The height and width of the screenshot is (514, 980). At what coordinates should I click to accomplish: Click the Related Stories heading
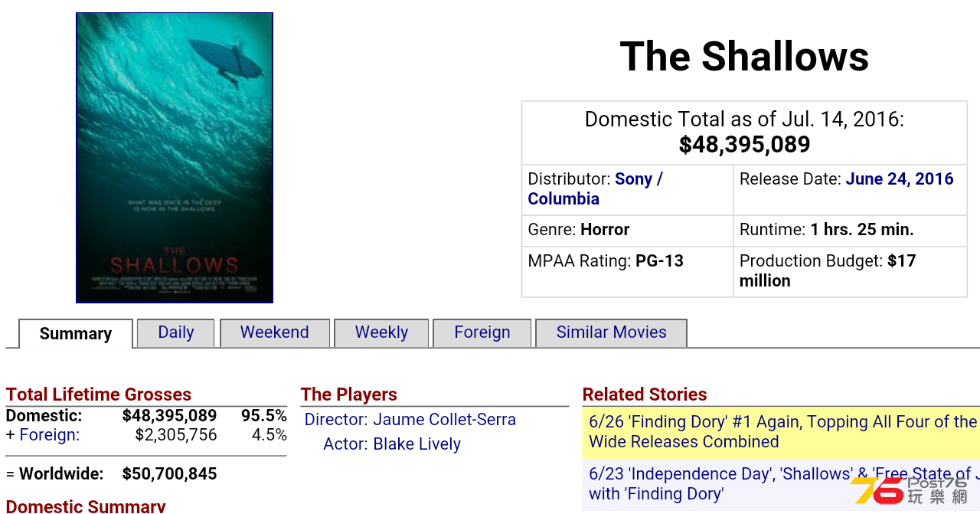pyautogui.click(x=645, y=395)
